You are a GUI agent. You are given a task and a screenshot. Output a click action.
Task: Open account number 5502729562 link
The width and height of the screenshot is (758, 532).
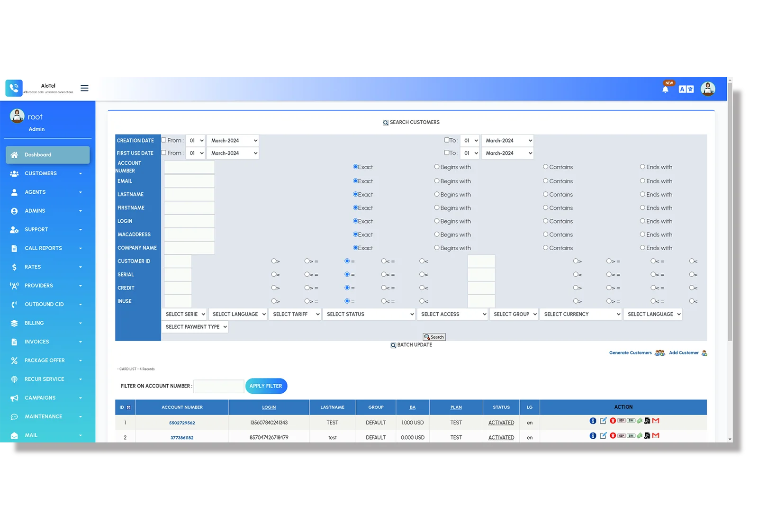[x=182, y=423]
